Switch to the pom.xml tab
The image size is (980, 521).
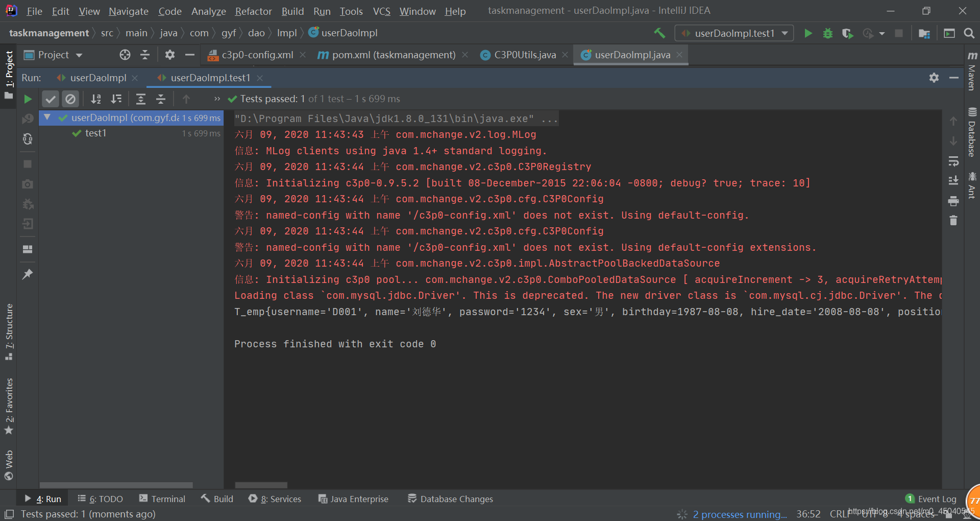coord(393,55)
